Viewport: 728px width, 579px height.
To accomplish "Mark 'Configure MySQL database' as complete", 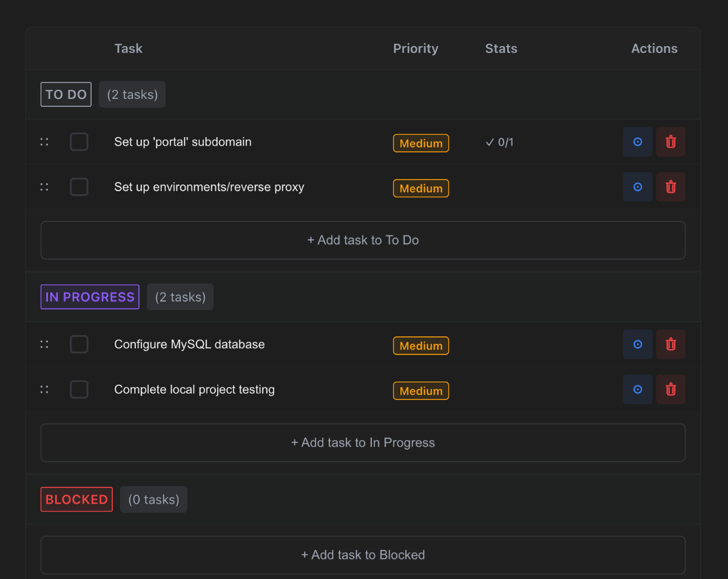I will 79,344.
